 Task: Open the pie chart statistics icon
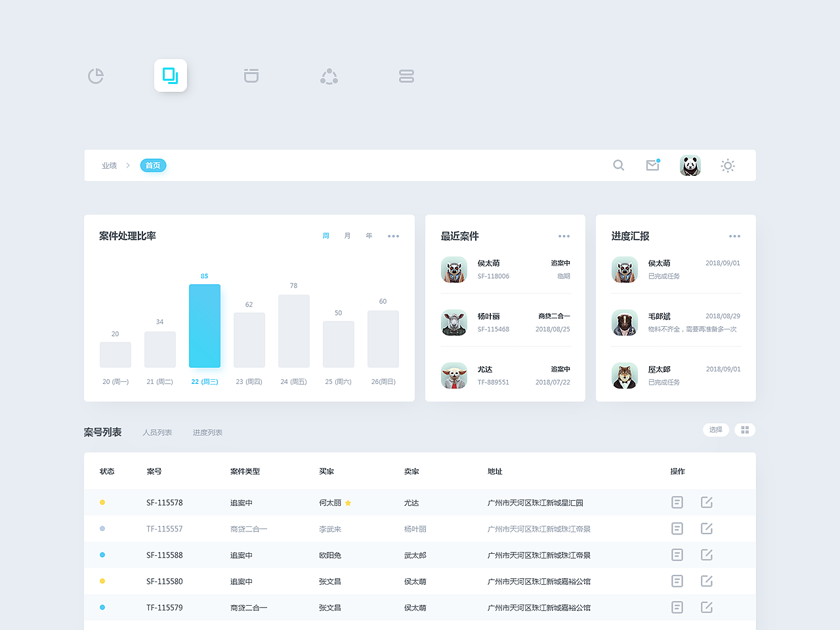[x=96, y=76]
